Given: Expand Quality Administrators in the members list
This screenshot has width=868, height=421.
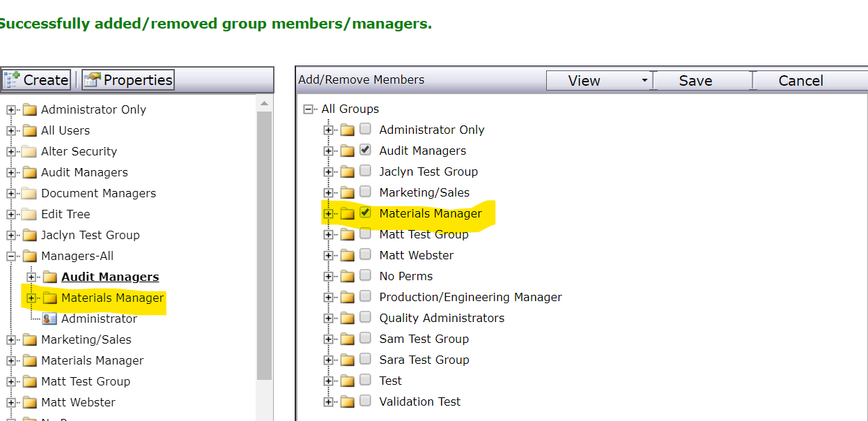Looking at the screenshot, I should pyautogui.click(x=329, y=319).
